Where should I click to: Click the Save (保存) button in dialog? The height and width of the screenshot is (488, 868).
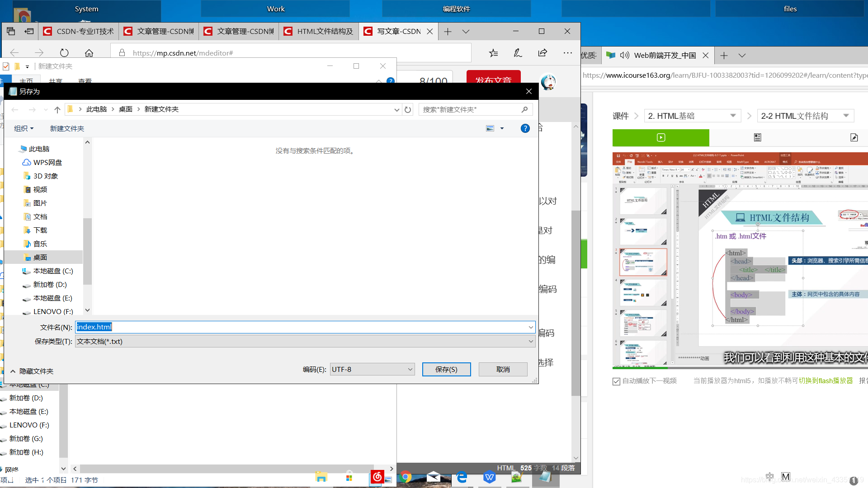click(446, 369)
